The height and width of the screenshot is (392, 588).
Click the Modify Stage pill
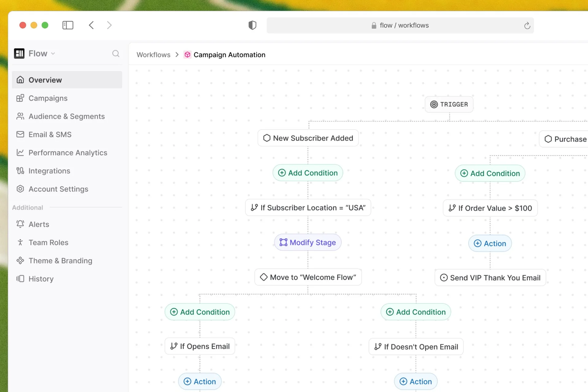pos(308,243)
